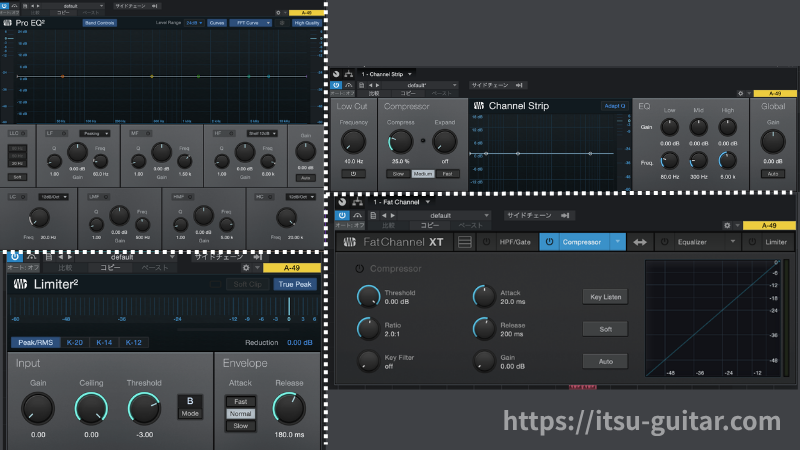The width and height of the screenshot is (800, 450).
Task: Enable the LF band in Pro EQ
Action: pos(64,133)
